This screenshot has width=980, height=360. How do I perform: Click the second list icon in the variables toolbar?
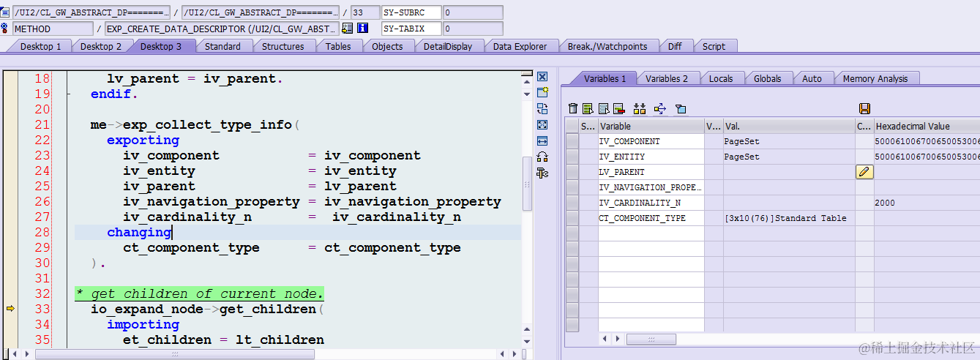tap(604, 108)
